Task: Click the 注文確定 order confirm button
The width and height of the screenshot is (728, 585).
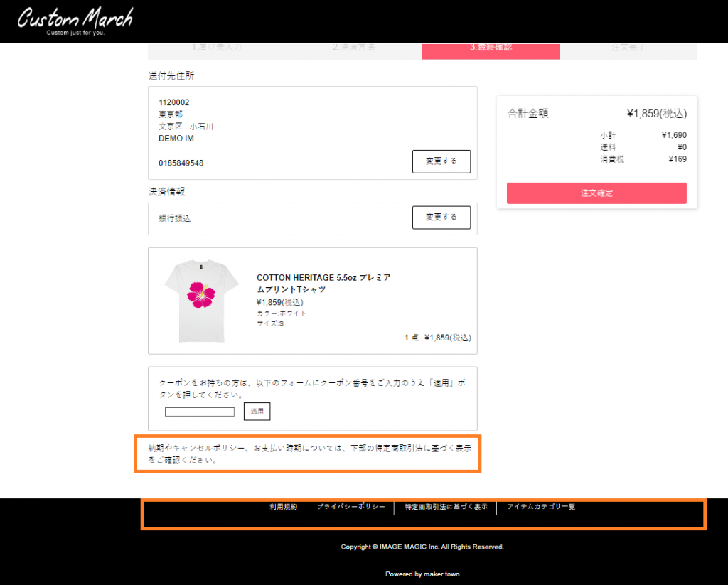Action: 596,193
